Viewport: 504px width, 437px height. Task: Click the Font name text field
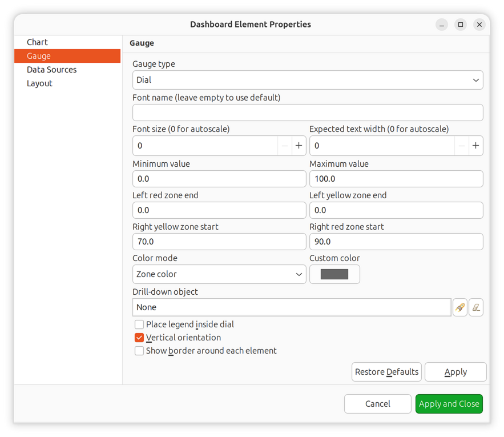coord(308,113)
